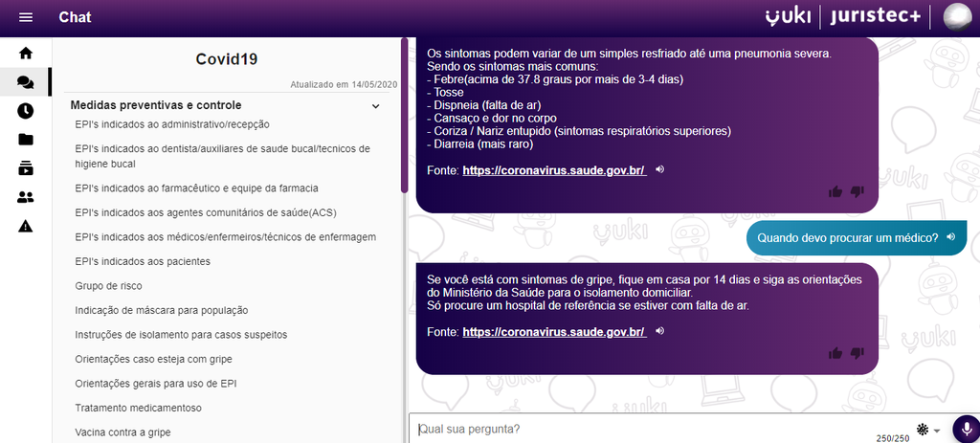Select EPI's indicados ao administrativo/recepção
The width and height of the screenshot is (980, 443).
pos(172,124)
